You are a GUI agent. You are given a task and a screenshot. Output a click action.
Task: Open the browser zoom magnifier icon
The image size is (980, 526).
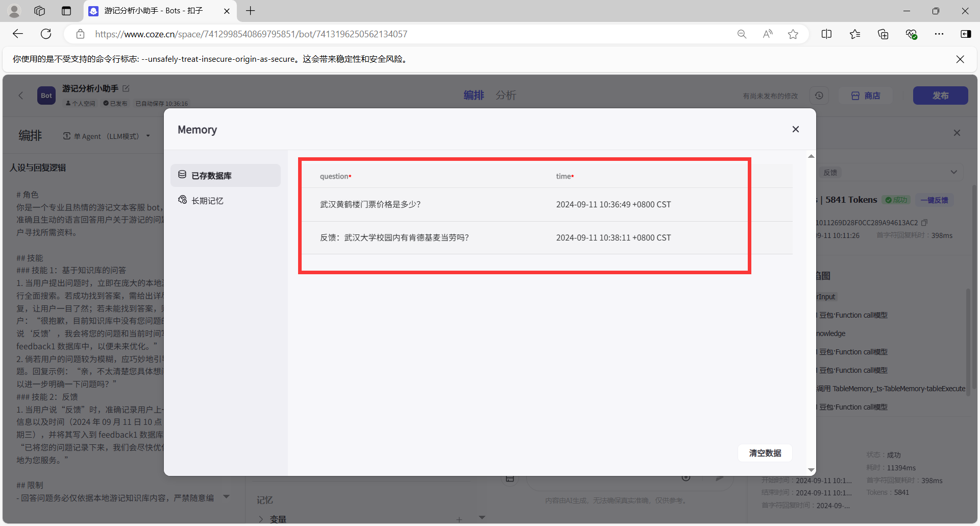click(742, 34)
